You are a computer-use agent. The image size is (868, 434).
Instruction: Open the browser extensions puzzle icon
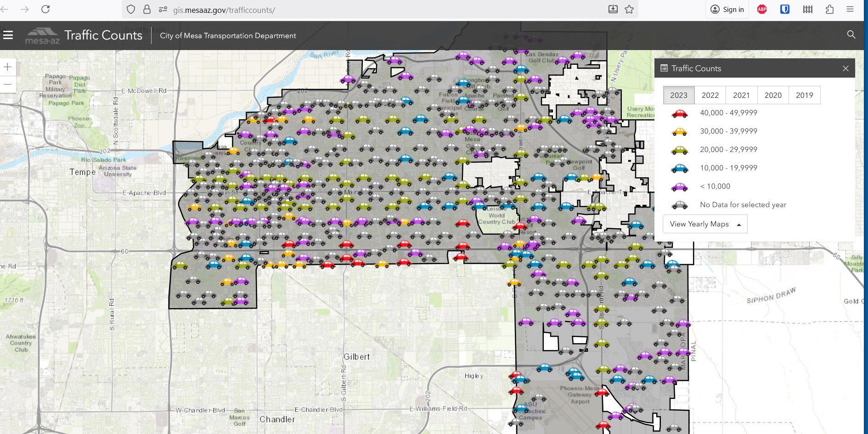tap(829, 9)
